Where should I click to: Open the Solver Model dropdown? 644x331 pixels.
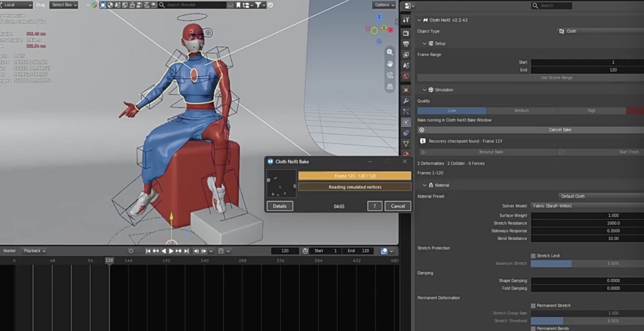point(587,206)
